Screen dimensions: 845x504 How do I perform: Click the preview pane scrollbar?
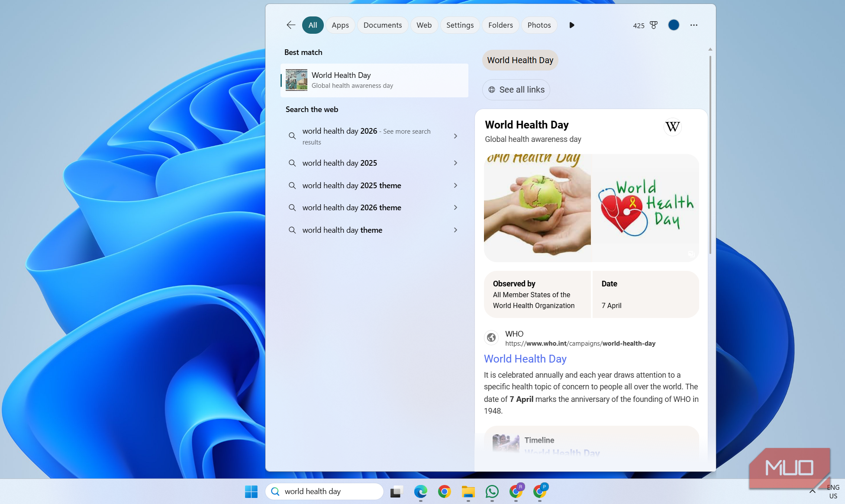710,154
